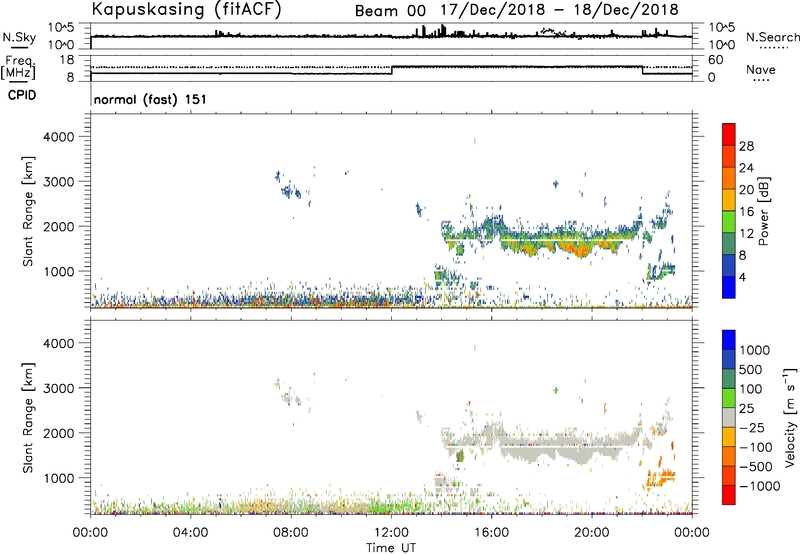
Task: Click the 'Slant Range [km]' label of velocity panel
Action: pyautogui.click(x=28, y=418)
